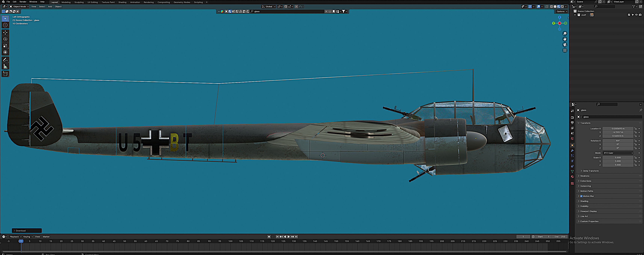Toggle X-ray view in the viewport header
This screenshot has width=644, height=255.
click(547, 7)
